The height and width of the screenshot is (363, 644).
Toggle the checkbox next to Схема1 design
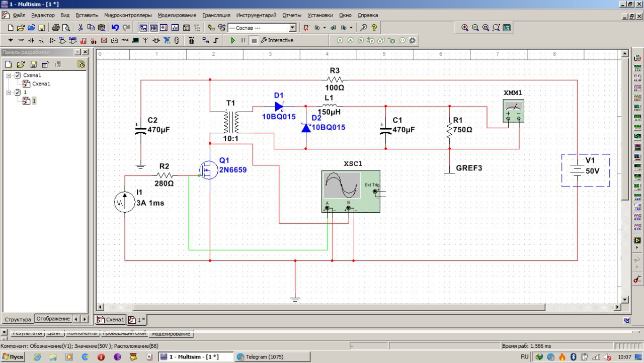[x=18, y=75]
